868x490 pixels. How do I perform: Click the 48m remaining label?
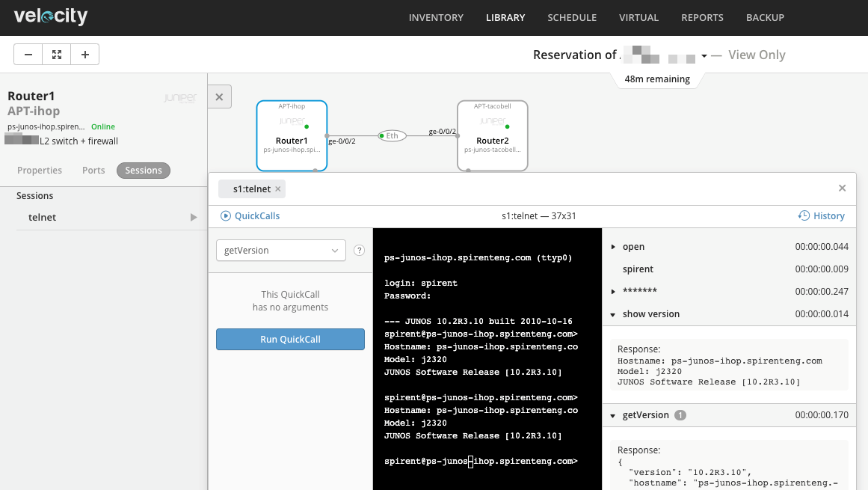[657, 79]
